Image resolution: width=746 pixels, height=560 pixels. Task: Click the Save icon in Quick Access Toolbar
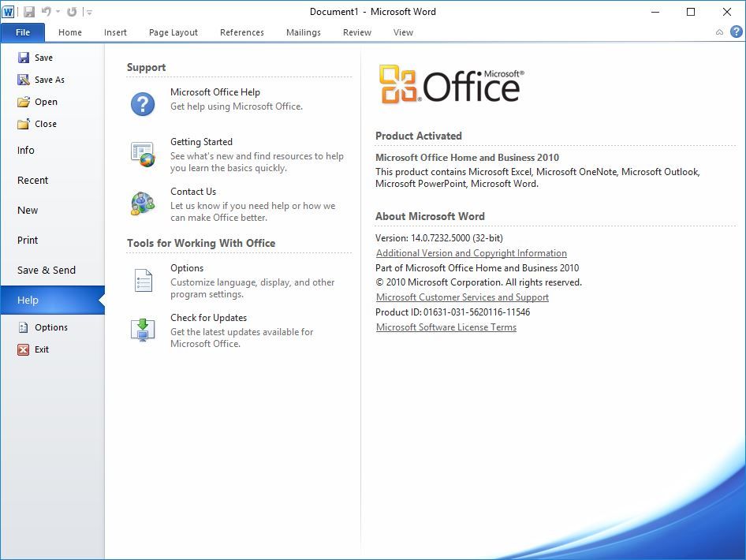click(x=29, y=12)
